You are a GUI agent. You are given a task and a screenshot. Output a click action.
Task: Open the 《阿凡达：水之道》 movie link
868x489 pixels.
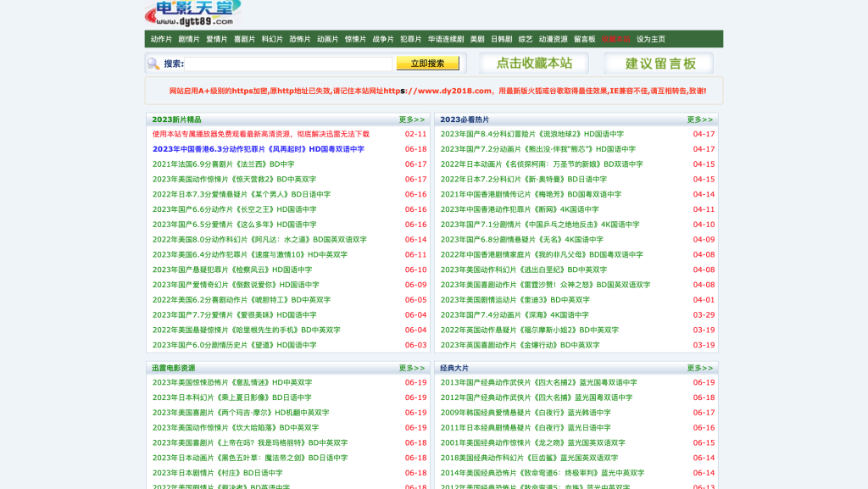[259, 240]
